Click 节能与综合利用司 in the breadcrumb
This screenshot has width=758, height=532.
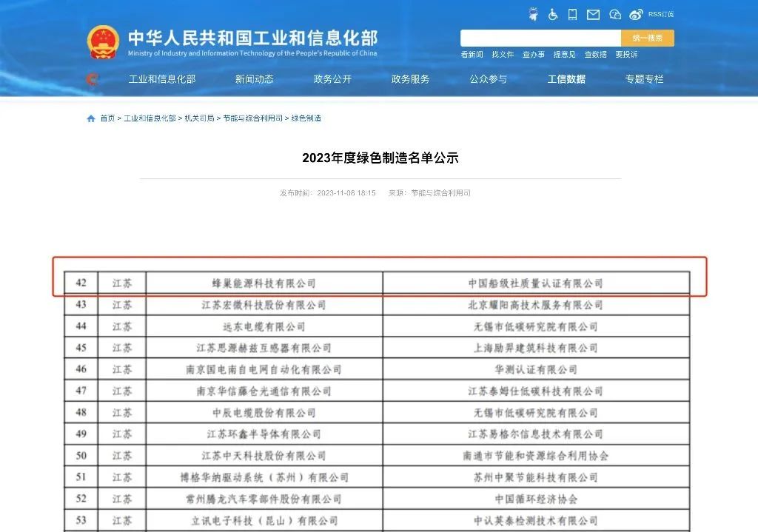coord(253,118)
